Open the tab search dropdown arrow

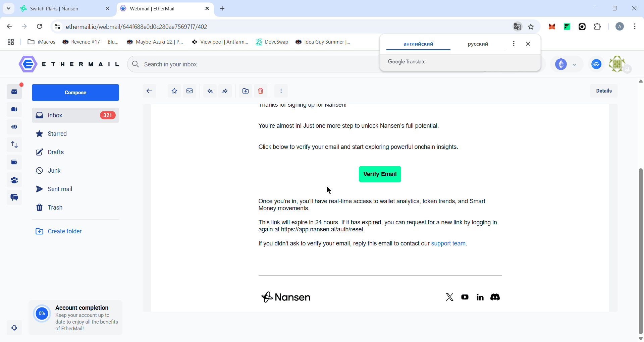coord(8,8)
